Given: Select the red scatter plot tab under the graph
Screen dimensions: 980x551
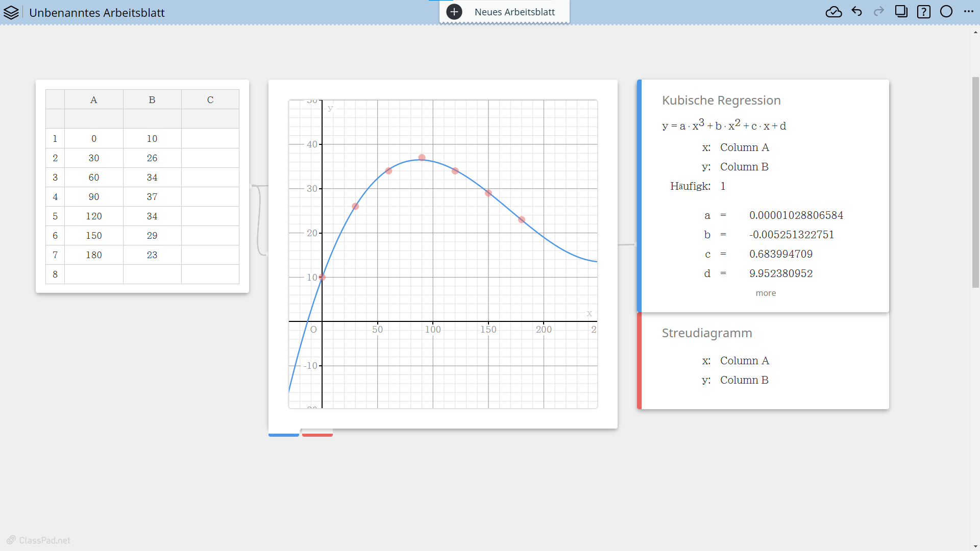Looking at the screenshot, I should (x=317, y=434).
